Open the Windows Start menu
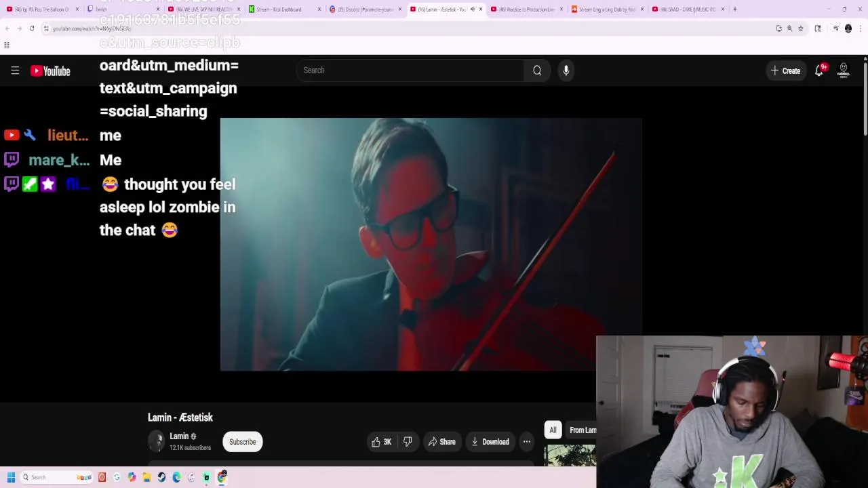The image size is (868, 488). pyautogui.click(x=11, y=477)
